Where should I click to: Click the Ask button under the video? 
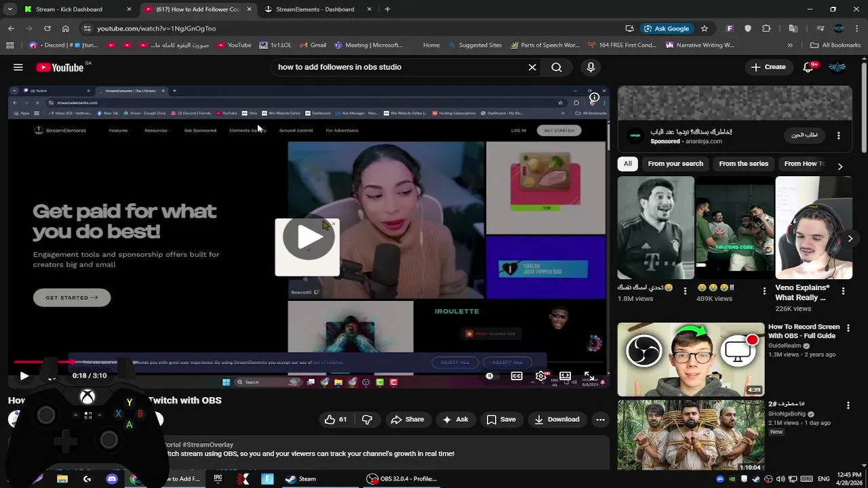[456, 420]
